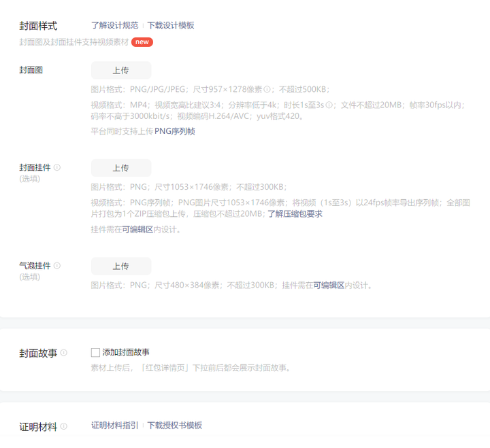Screen dimensions: 490x448
Task: Open 了解压缩包要求 link
Action: 295,214
